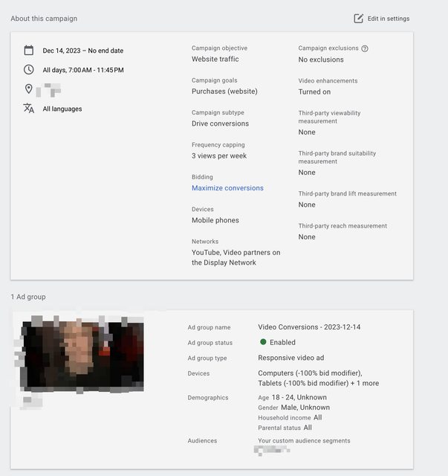This screenshot has height=476, width=448.
Task: Click the Edit in settings text
Action: tap(389, 19)
